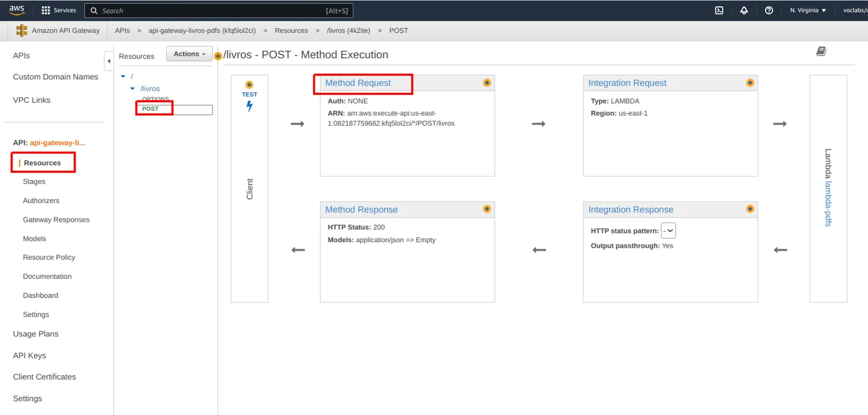Open the documentation book icon
Screen dimensions: 868x415
click(x=821, y=51)
